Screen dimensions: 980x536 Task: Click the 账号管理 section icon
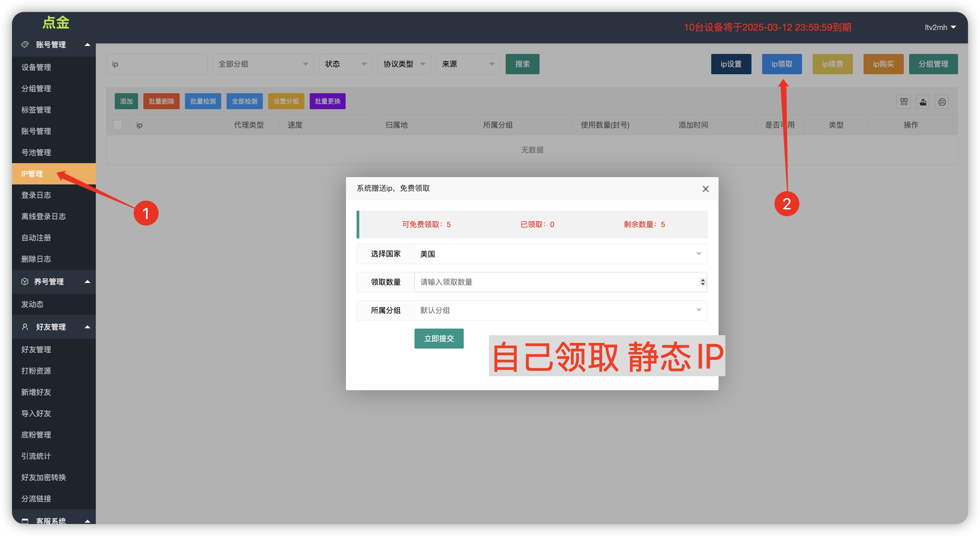25,45
